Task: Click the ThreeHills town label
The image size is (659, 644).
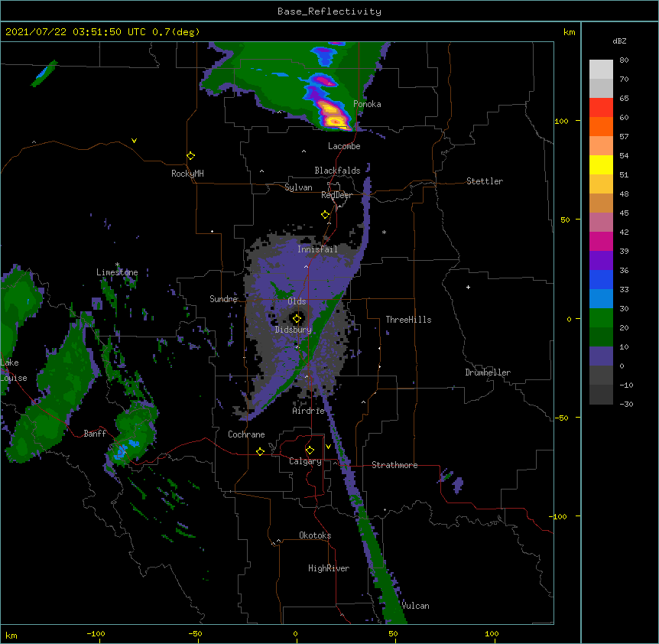Action: click(408, 320)
